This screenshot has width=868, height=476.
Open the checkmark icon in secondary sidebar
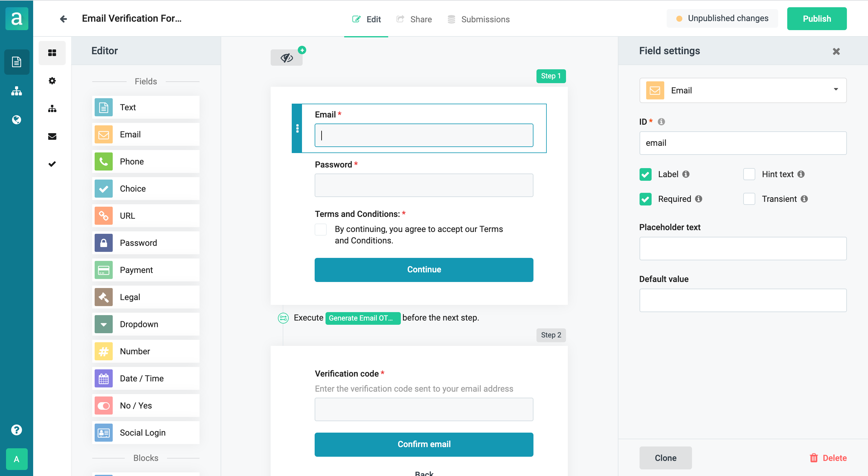(x=52, y=164)
